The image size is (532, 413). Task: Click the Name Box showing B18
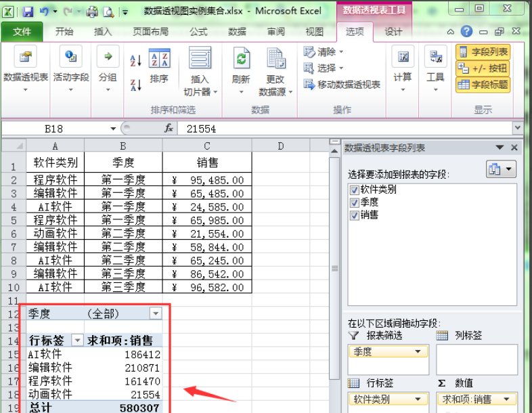pos(54,129)
